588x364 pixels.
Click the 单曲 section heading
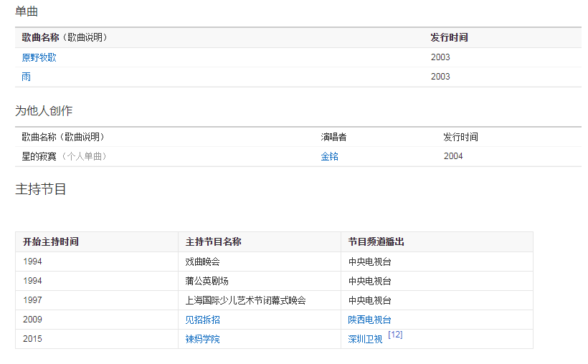click(27, 11)
